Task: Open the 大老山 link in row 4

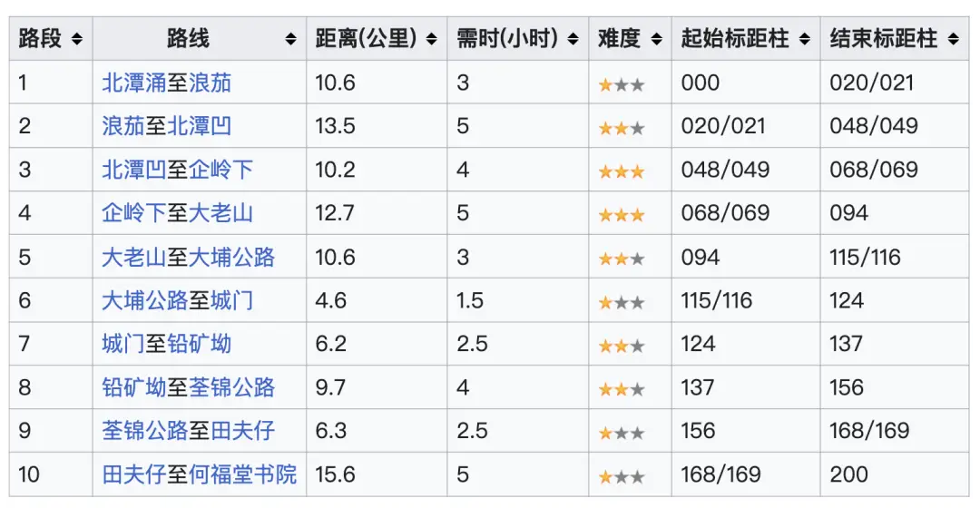Action: pos(220,213)
